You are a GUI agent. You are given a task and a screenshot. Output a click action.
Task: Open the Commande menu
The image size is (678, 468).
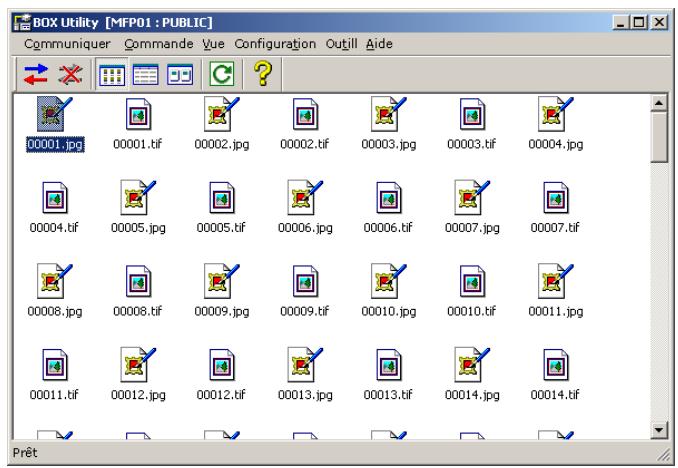click(159, 44)
